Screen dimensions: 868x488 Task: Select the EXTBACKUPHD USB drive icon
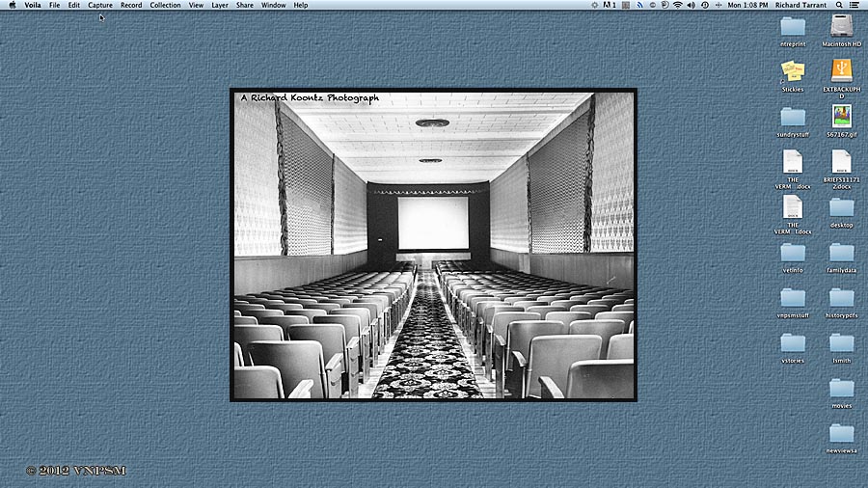(841, 70)
